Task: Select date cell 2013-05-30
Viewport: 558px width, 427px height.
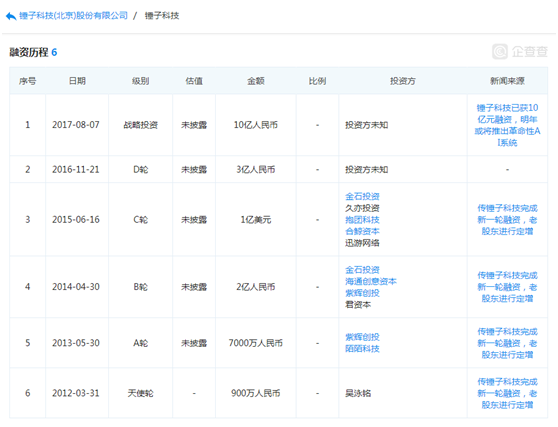Action: [76, 343]
